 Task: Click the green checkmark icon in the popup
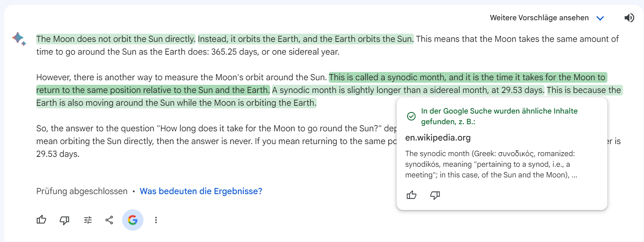point(411,115)
